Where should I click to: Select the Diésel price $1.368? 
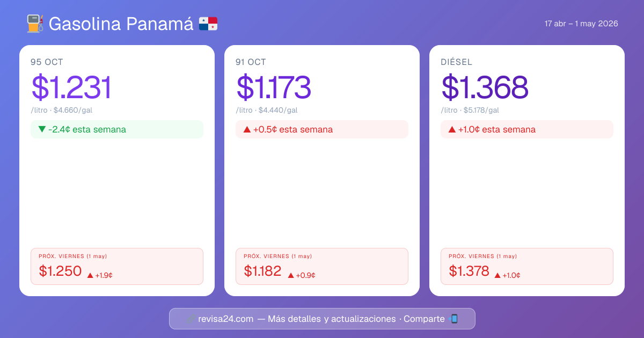(485, 87)
